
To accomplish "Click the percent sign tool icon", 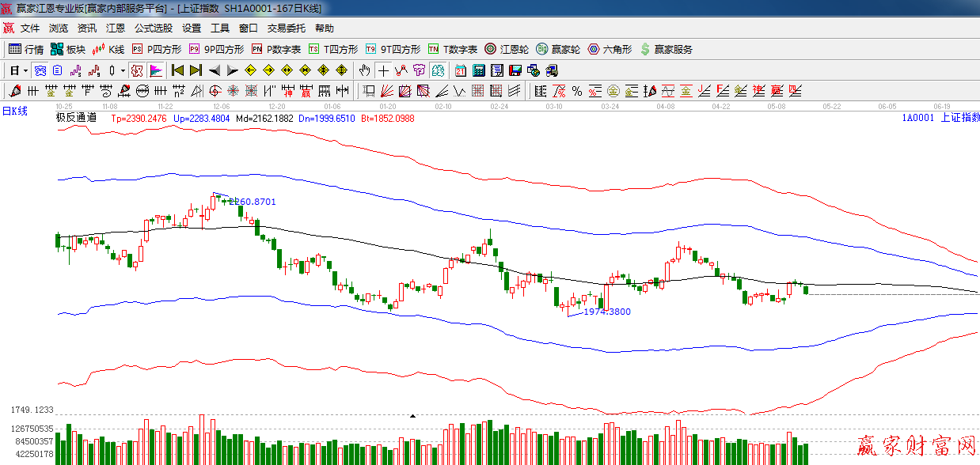I will (x=576, y=91).
